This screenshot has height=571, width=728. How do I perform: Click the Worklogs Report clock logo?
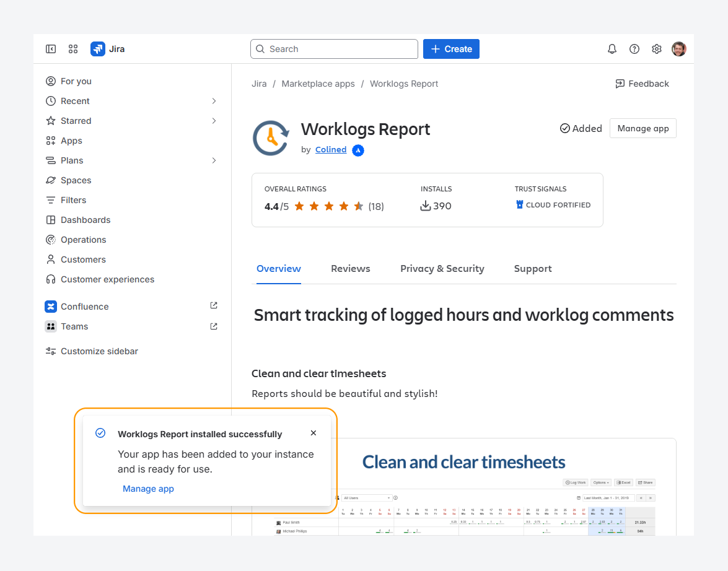pos(271,138)
